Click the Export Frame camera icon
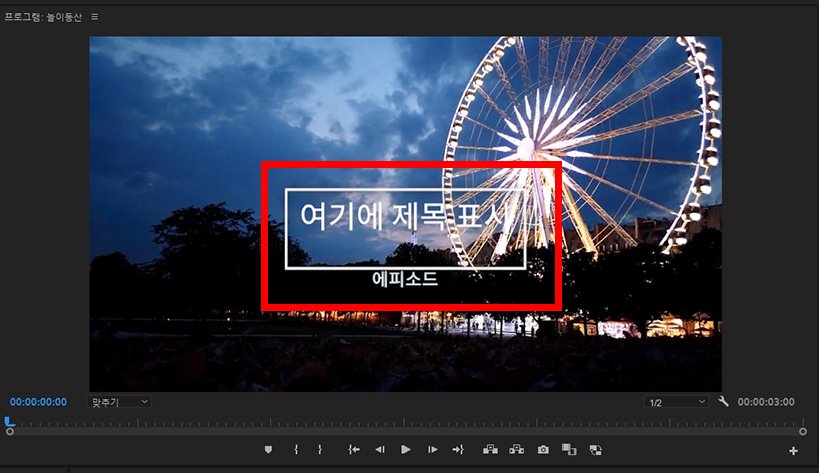 543,450
